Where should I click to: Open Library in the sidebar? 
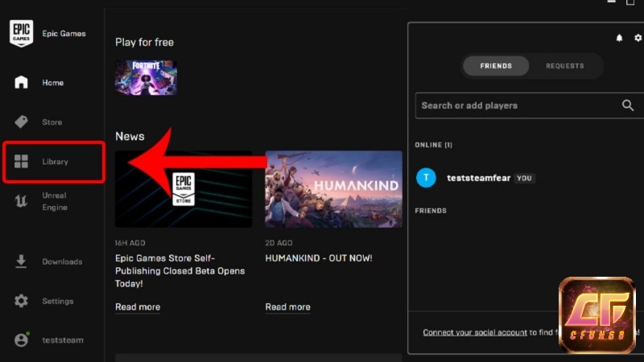(53, 162)
